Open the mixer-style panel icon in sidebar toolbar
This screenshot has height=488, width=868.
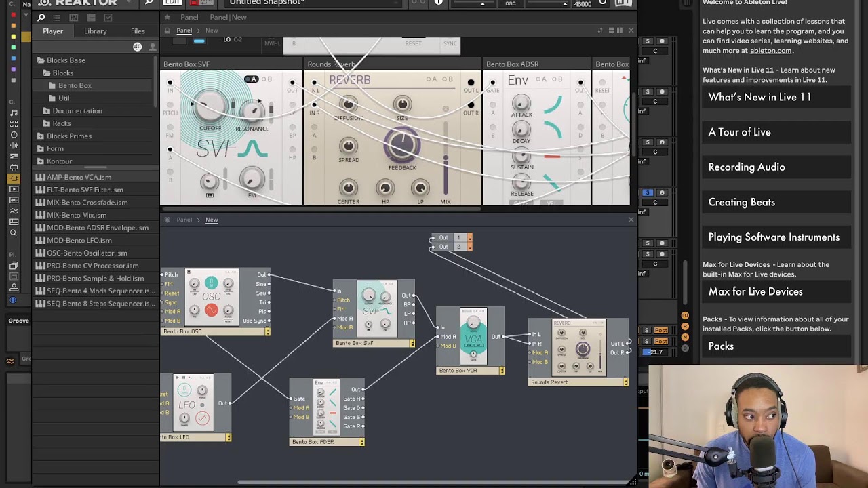[x=74, y=18]
